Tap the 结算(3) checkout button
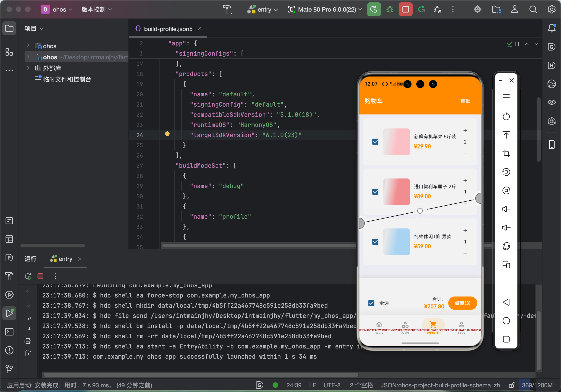The height and width of the screenshot is (392, 561). [462, 303]
